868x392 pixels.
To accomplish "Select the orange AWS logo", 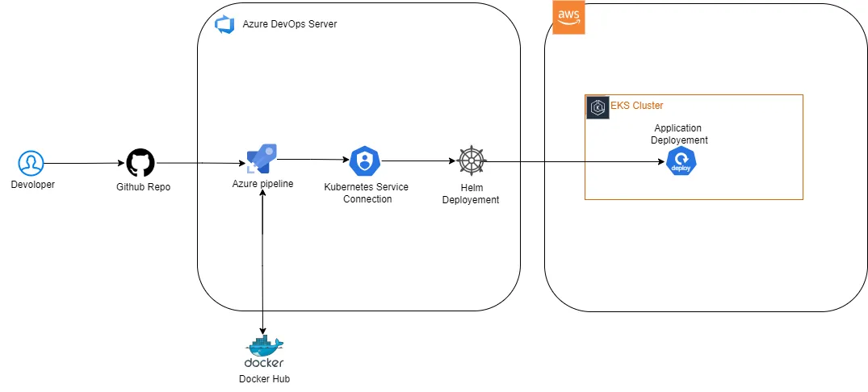I will tap(568, 17).
